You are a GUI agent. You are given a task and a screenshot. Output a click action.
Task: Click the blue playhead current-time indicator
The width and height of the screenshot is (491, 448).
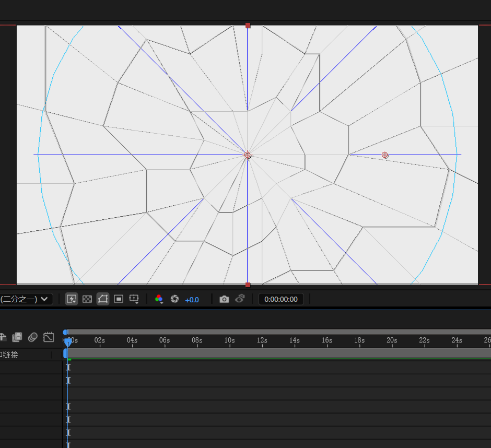[67, 340]
